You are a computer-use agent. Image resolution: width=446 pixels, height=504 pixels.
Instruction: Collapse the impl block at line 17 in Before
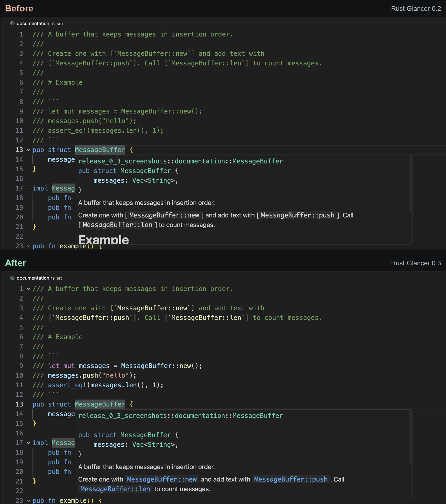(28, 189)
